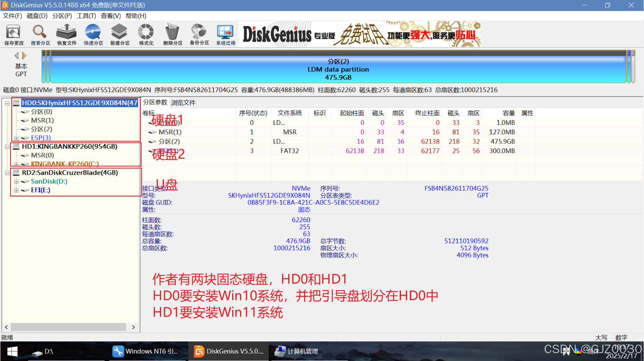This screenshot has height=361, width=644.
Task: Open the Search Partition (搜索分区) tool
Action: [x=40, y=35]
